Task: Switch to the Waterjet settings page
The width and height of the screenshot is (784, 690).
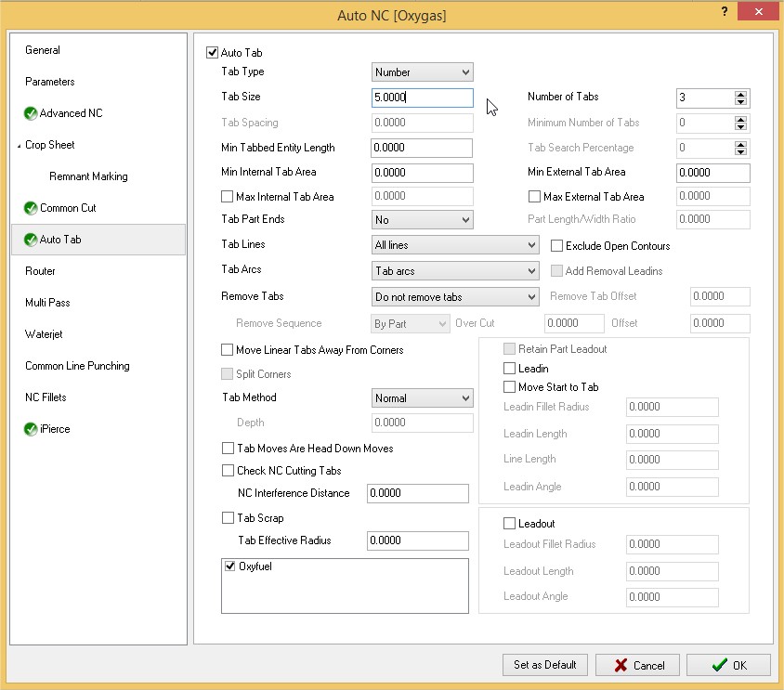Action: [x=44, y=334]
